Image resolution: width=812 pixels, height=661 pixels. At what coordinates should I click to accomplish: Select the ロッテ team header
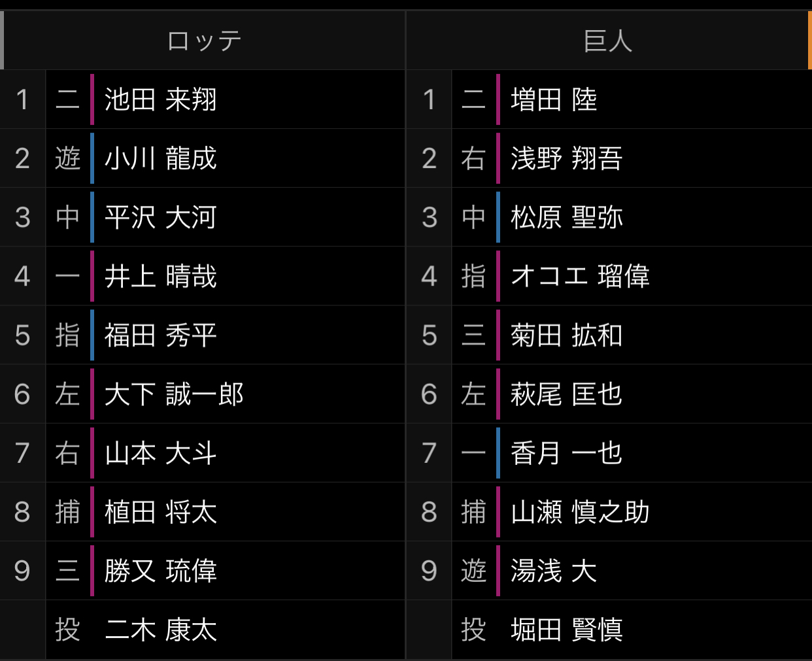[x=204, y=41]
